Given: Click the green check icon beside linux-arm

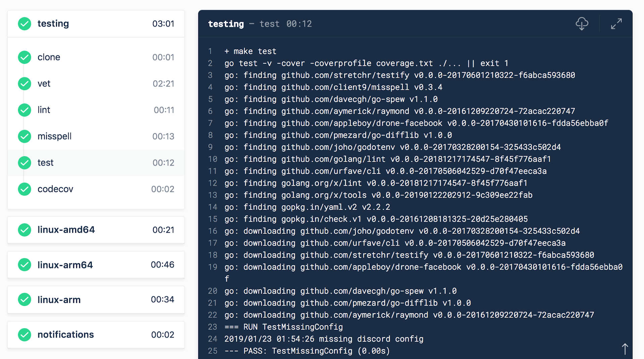Looking at the screenshot, I should point(24,300).
